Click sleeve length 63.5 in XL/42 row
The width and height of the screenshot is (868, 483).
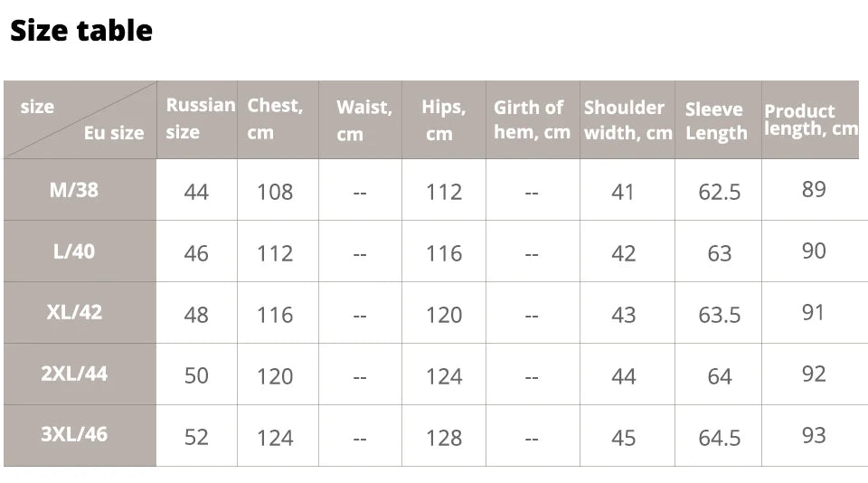tap(719, 315)
